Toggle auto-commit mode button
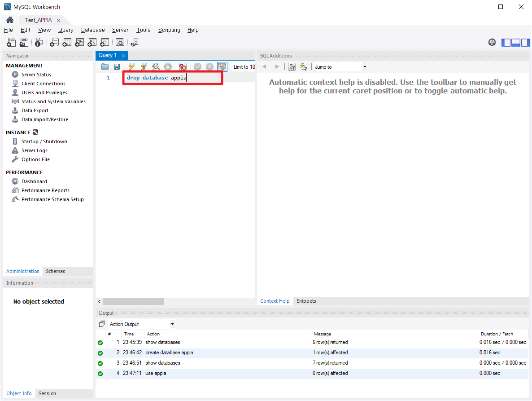Image resolution: width=532 pixels, height=401 pixels. click(x=222, y=67)
